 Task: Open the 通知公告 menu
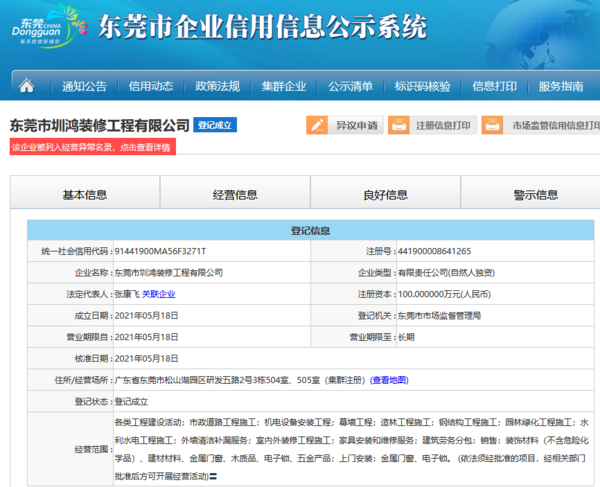pos(84,86)
